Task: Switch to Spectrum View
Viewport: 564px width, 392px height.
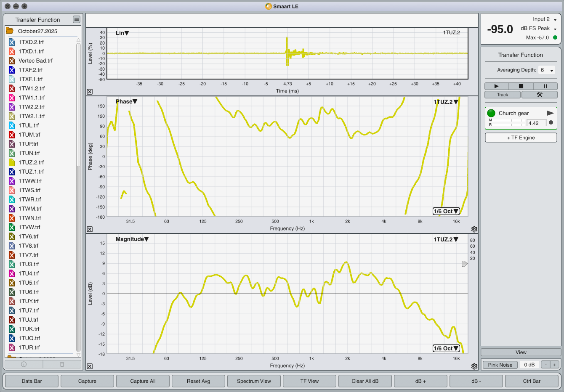Action: 254,381
